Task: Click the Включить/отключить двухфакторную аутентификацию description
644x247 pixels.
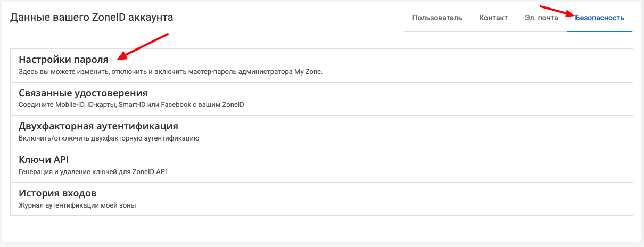Action: click(109, 138)
